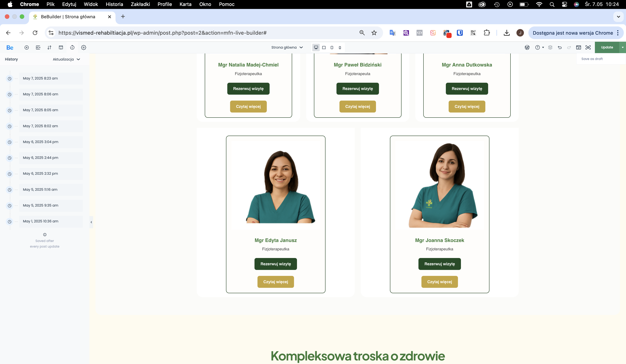Click Rezerwuj wizytę under Edyta Janusz
Image resolution: width=626 pixels, height=364 pixels.
pyautogui.click(x=276, y=264)
